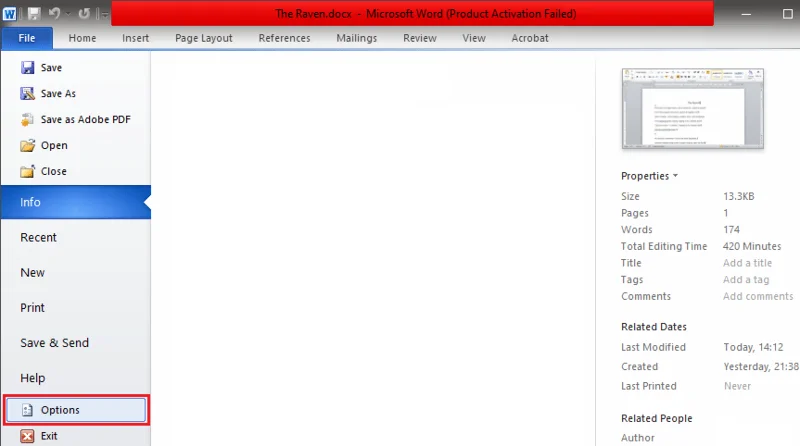The width and height of the screenshot is (800, 446).
Task: Expand the Properties dropdown
Action: pyautogui.click(x=649, y=176)
